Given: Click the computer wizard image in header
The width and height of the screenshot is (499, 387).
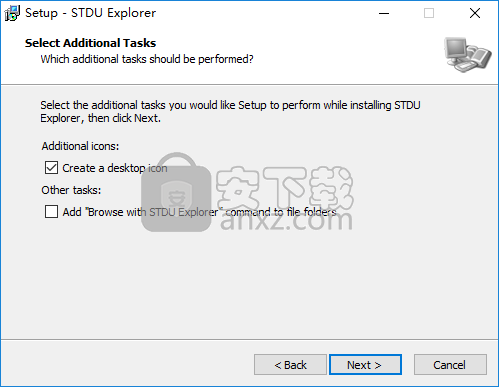Looking at the screenshot, I should [x=467, y=55].
